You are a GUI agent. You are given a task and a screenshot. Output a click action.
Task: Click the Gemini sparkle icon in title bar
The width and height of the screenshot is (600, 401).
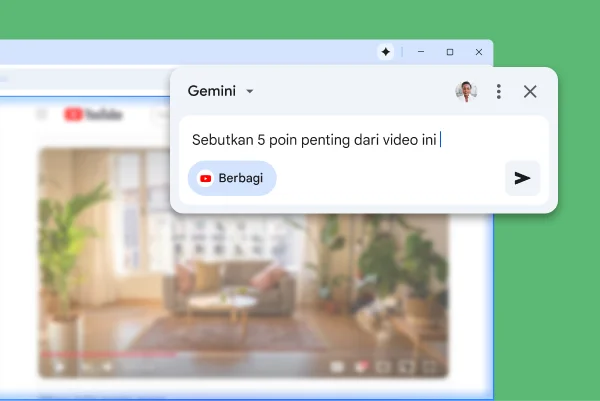point(386,52)
